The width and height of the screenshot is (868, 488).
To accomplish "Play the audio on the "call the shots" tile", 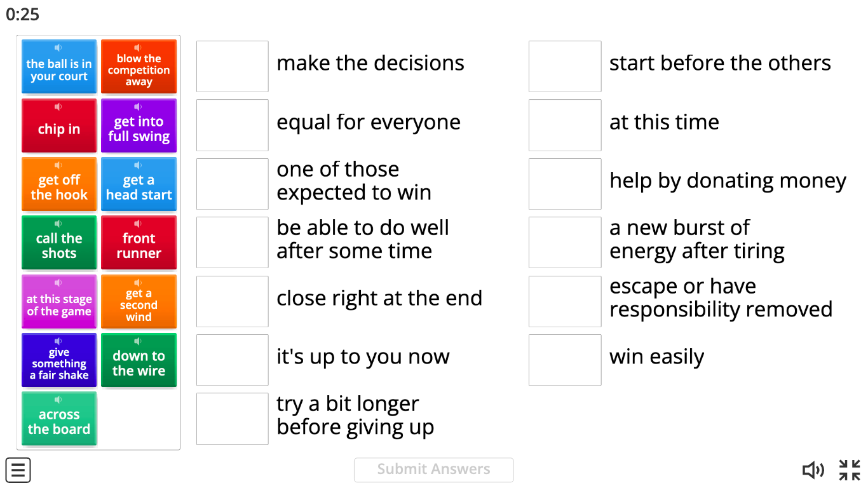I will point(58,222).
